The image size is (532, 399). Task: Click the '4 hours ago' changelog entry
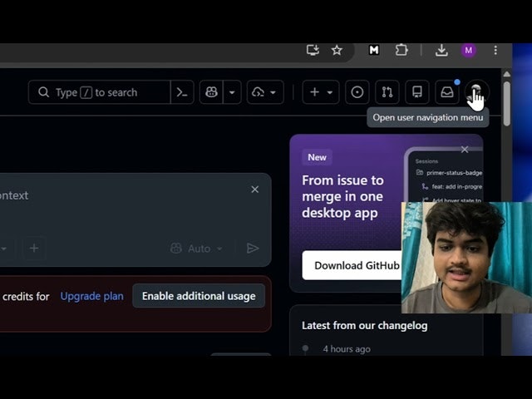coord(347,349)
